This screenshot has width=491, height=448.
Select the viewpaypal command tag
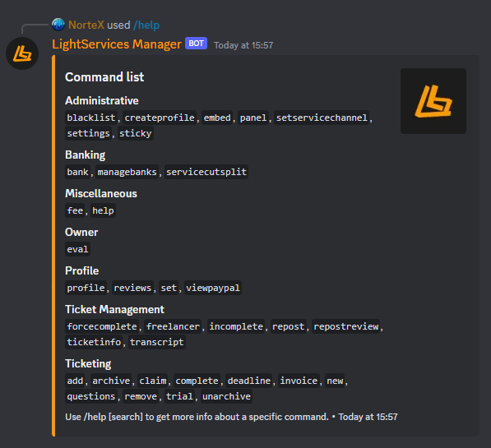coord(213,288)
